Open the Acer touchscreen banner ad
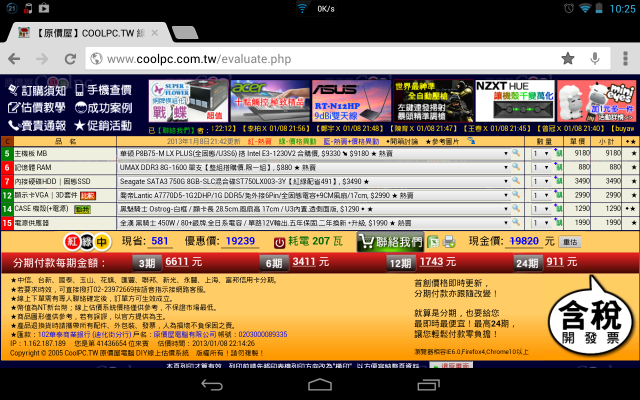Viewport: 640px width, 400px height. point(270,100)
